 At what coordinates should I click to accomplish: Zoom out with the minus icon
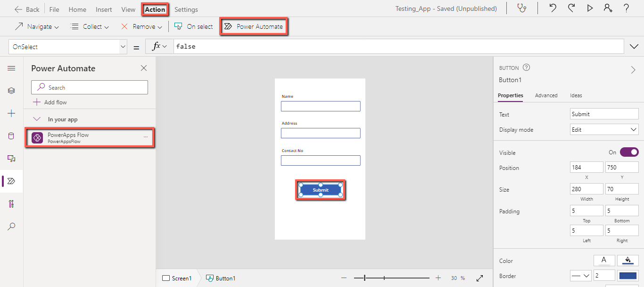pos(344,278)
